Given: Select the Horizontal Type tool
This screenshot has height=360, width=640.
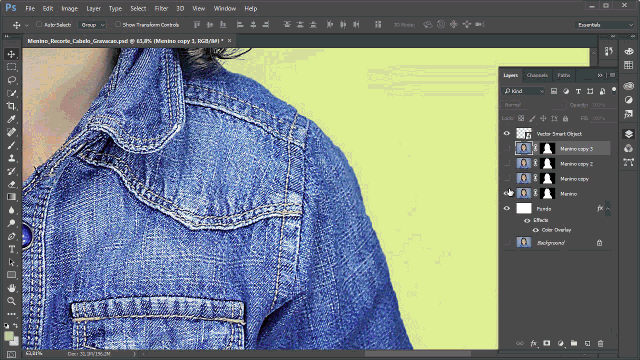Looking at the screenshot, I should [x=11, y=249].
